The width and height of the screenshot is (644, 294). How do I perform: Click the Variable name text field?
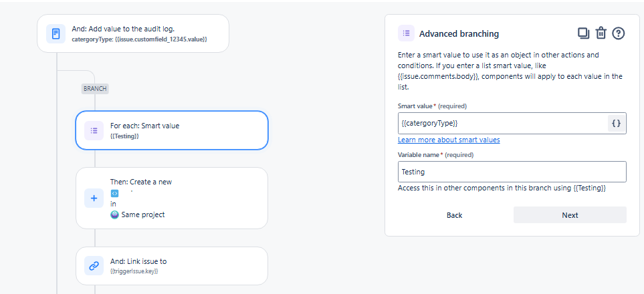point(512,172)
